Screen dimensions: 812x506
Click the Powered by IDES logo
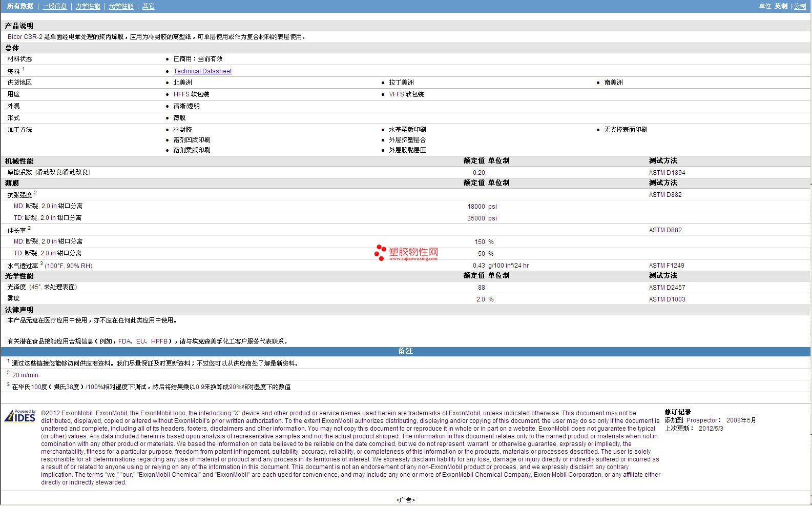tap(20, 416)
